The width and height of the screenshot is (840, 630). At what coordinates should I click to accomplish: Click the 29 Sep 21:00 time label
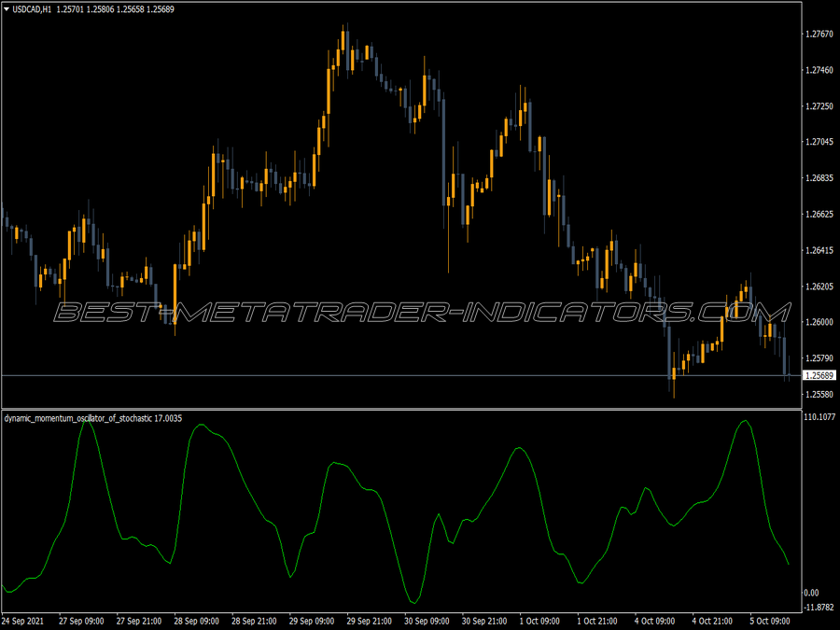[x=369, y=621]
